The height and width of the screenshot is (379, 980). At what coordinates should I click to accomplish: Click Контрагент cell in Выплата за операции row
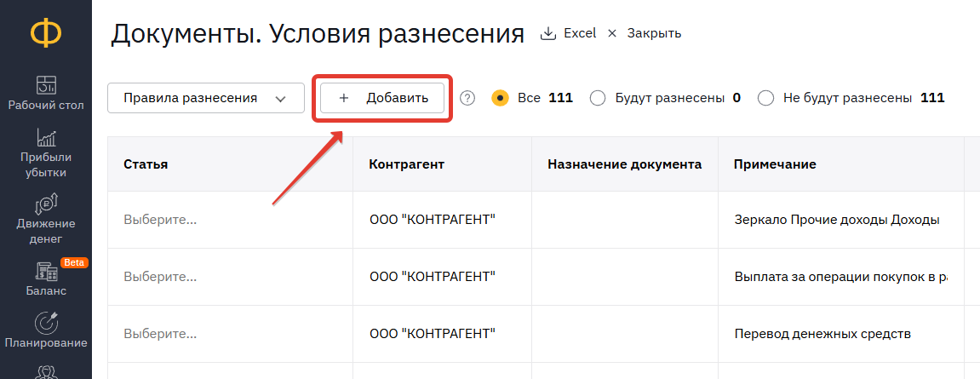[443, 277]
